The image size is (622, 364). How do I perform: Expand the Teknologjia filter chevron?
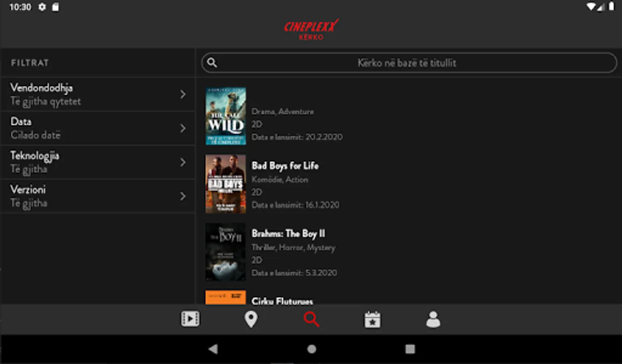click(183, 162)
